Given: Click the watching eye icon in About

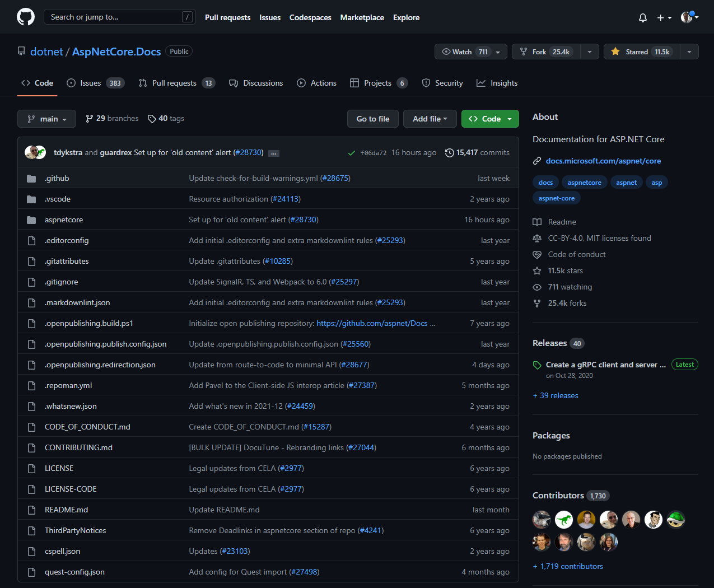Looking at the screenshot, I should [537, 287].
